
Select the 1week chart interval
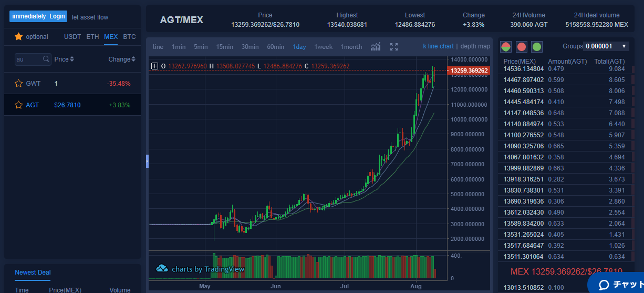pyautogui.click(x=323, y=47)
